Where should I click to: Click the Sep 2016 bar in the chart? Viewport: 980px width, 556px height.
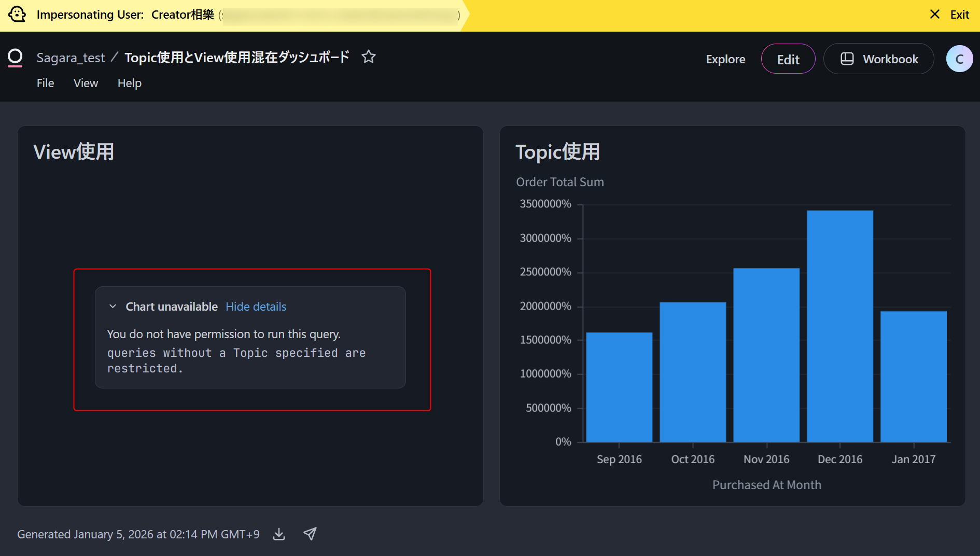(x=619, y=387)
